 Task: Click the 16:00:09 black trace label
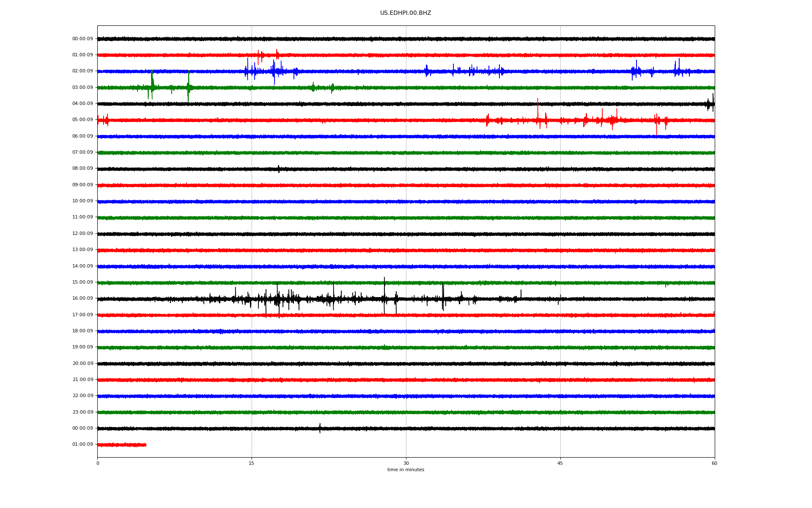(x=82, y=298)
